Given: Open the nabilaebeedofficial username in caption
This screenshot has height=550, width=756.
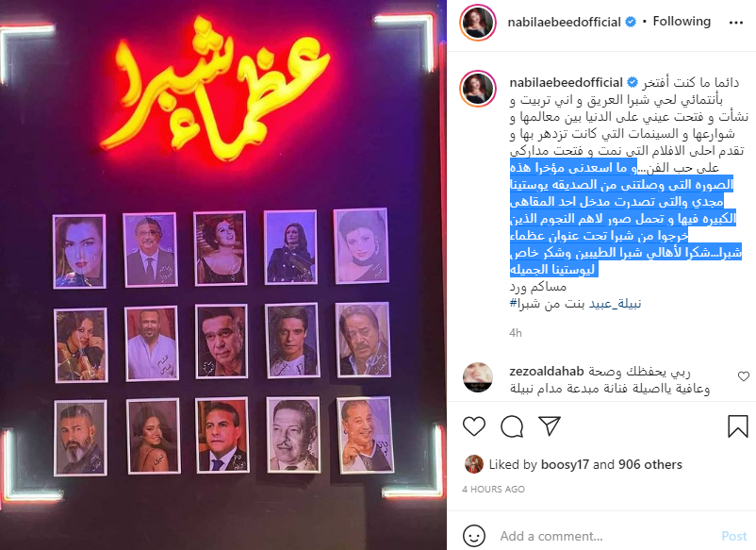Looking at the screenshot, I should click(x=566, y=82).
